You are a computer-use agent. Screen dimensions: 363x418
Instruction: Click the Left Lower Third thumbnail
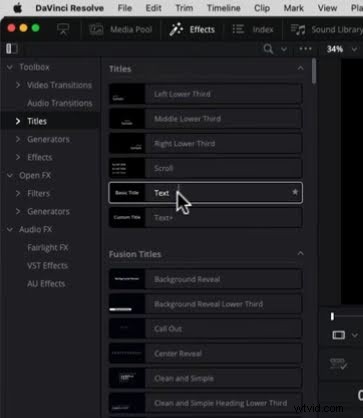click(127, 94)
